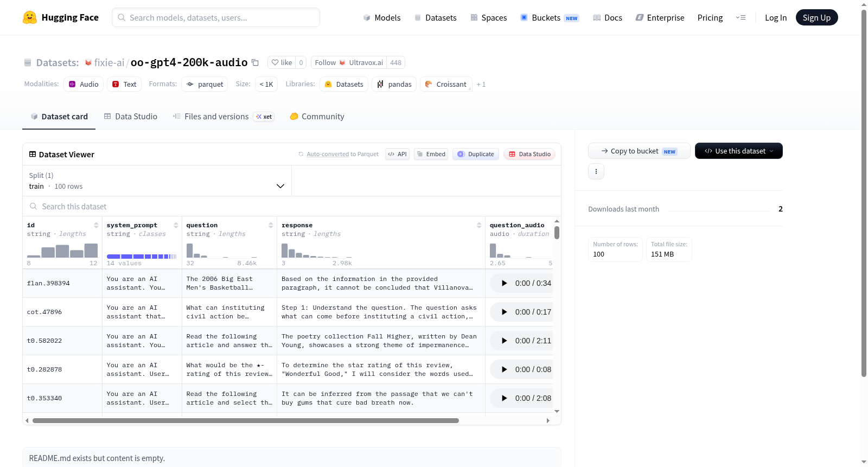Focus the search models, datasets, users field
This screenshot has height=467, width=868.
(216, 17)
